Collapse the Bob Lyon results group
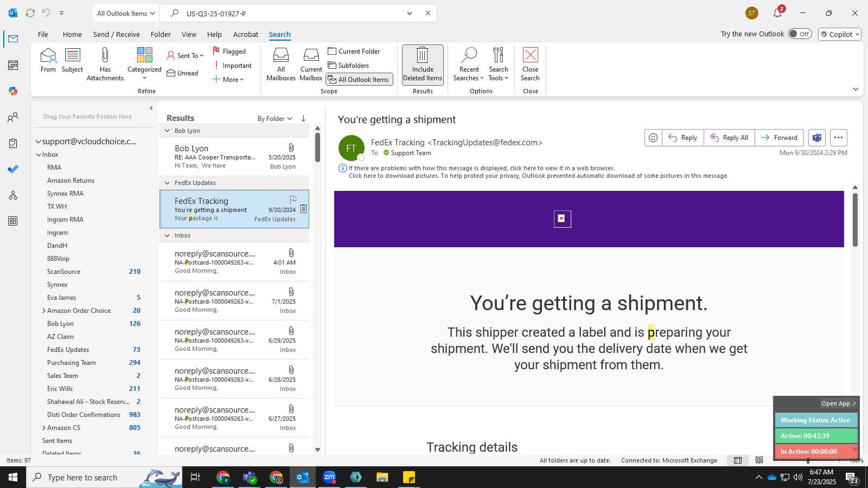The height and width of the screenshot is (488, 868). click(x=167, y=131)
